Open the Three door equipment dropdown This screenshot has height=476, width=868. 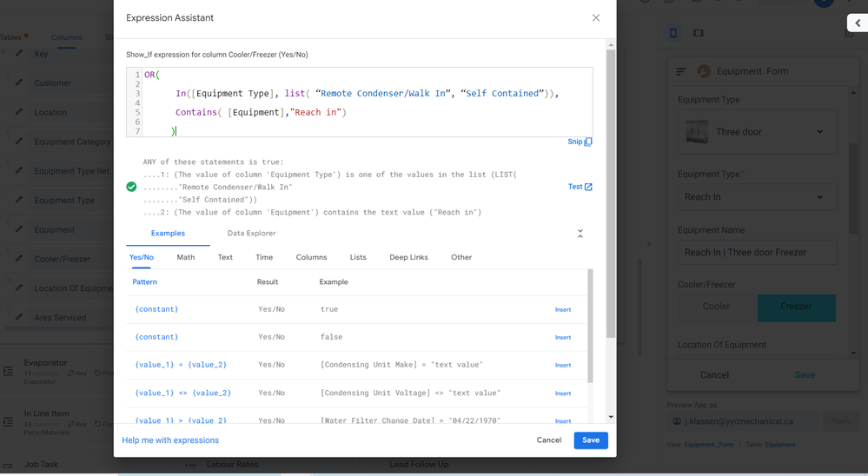point(757,132)
